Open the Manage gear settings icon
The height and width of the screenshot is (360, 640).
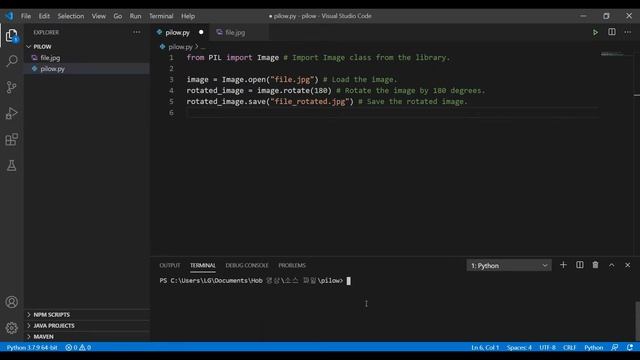pyautogui.click(x=11, y=328)
